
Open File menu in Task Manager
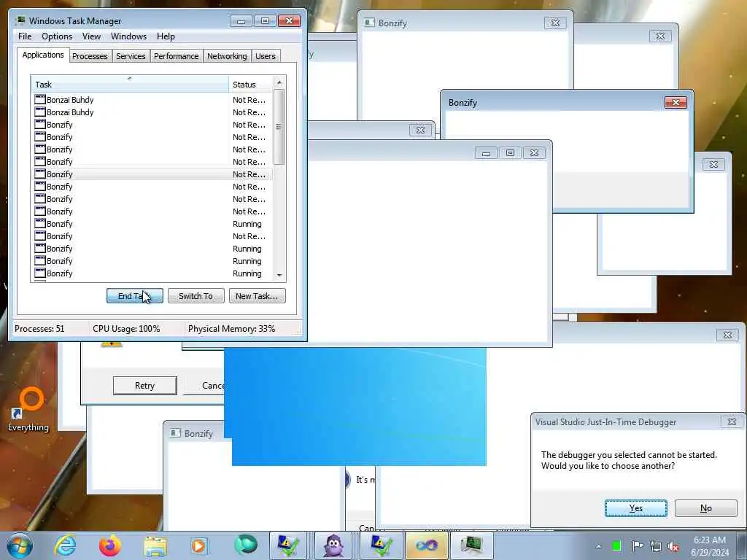[25, 36]
